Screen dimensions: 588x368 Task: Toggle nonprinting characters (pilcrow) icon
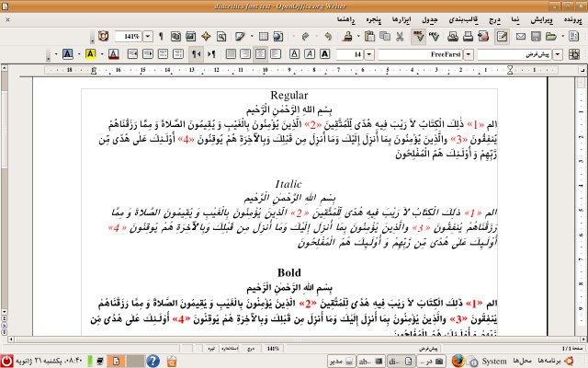pos(161,37)
